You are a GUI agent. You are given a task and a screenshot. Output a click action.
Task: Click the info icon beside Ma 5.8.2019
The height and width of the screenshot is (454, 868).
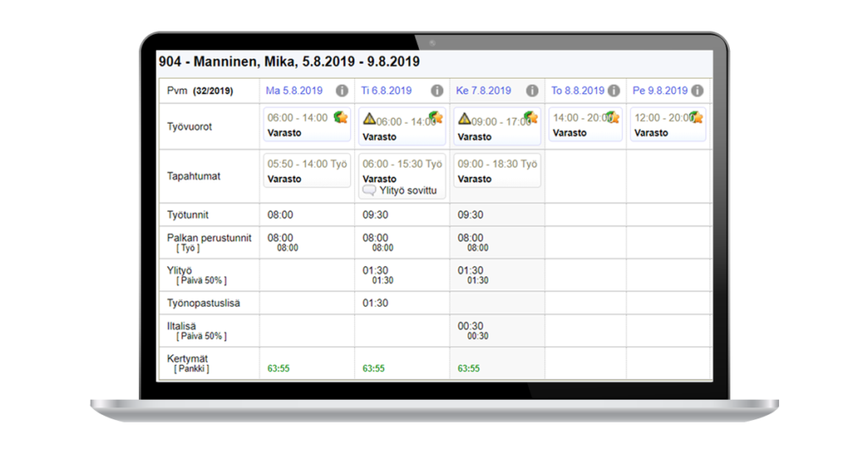point(342,91)
